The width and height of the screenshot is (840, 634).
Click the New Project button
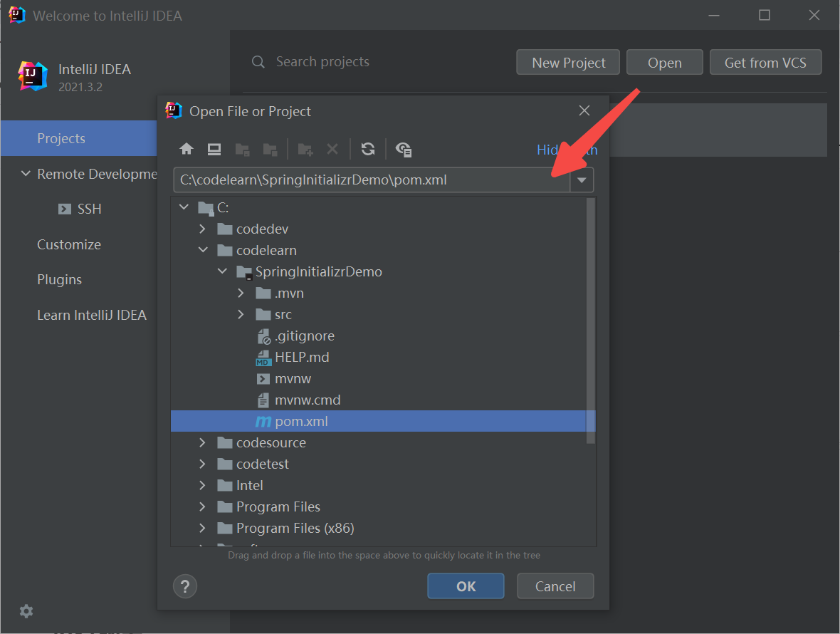coord(568,63)
